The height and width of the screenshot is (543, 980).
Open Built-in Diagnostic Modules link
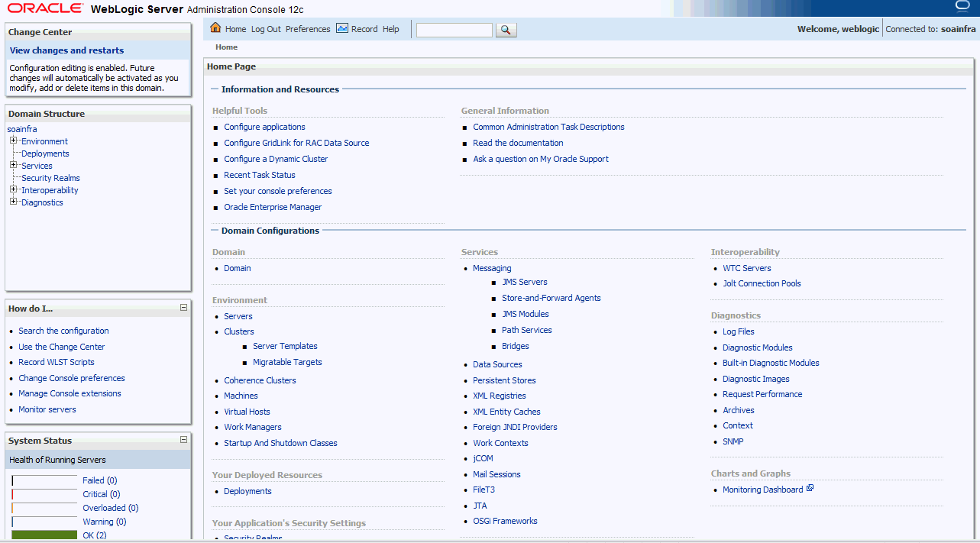[771, 363]
